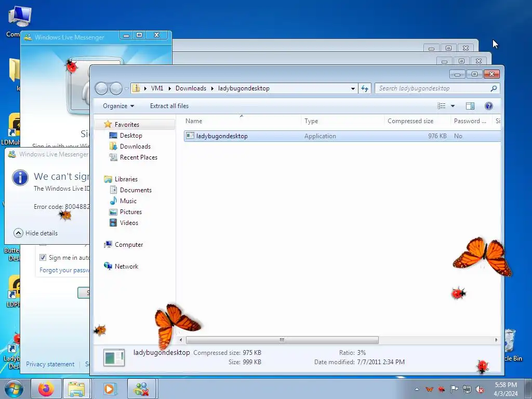Open the clock showing 5:58 PM

506,389
